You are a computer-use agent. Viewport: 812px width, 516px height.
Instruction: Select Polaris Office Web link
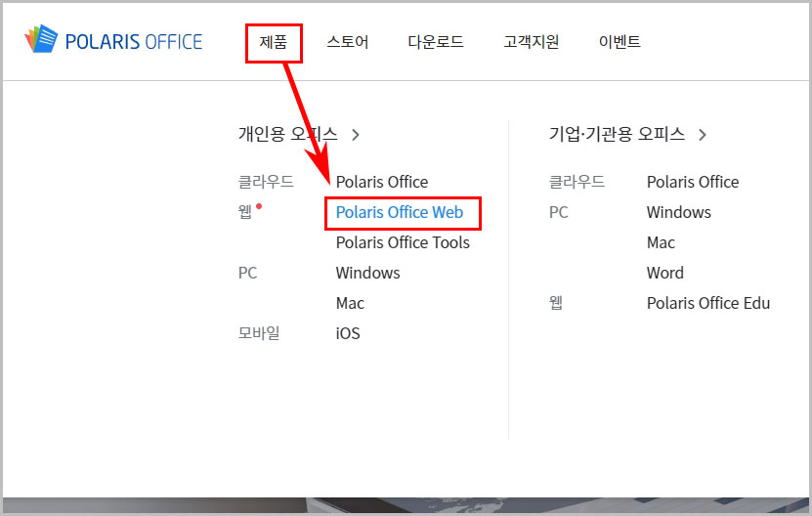pyautogui.click(x=400, y=212)
